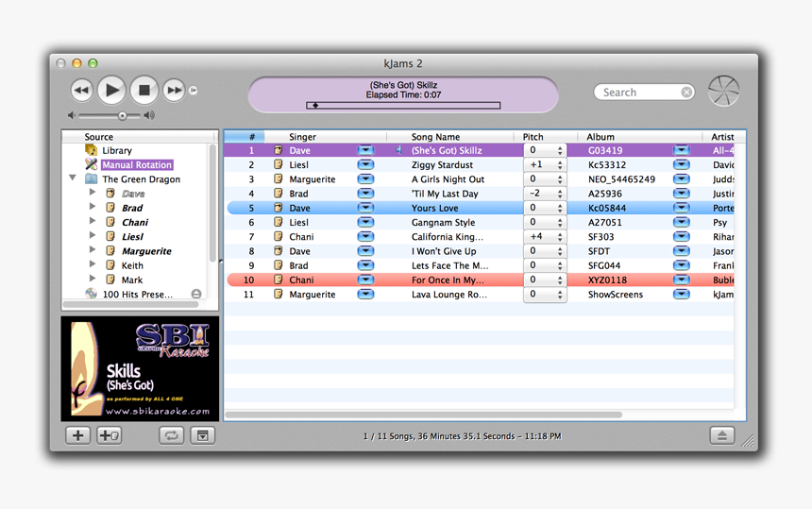
Task: Click the horizontal scrollbar under song list
Action: click(x=424, y=415)
